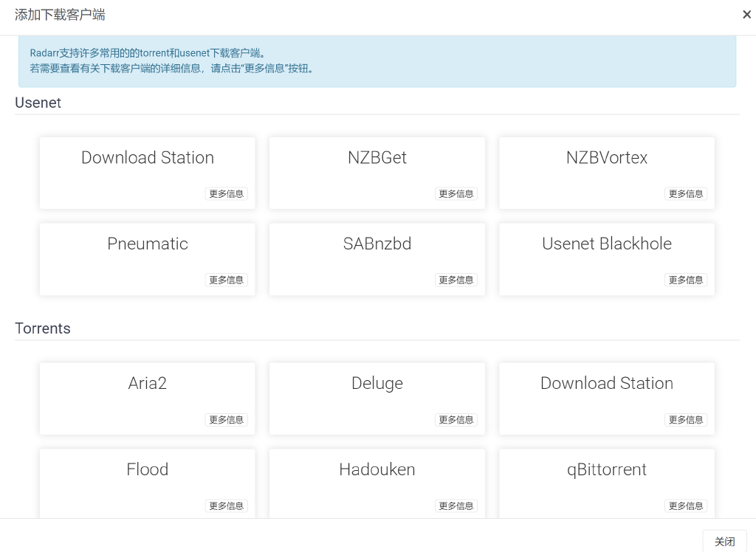
Task: Choose the NZBGet client card
Action: click(x=377, y=173)
